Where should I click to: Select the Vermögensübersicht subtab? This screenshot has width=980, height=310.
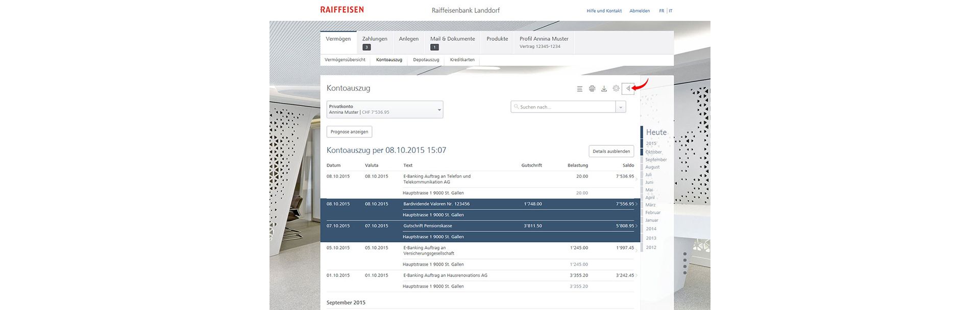click(345, 60)
